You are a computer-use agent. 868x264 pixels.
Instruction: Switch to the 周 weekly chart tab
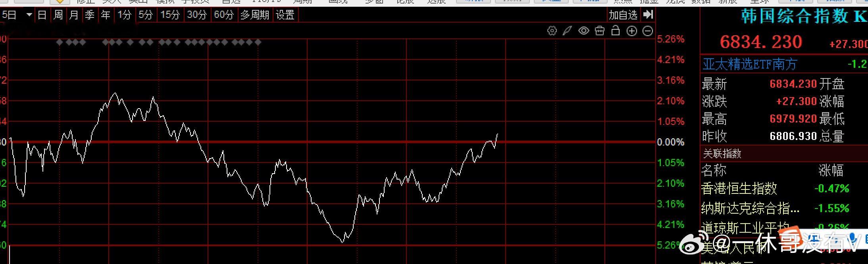click(58, 15)
